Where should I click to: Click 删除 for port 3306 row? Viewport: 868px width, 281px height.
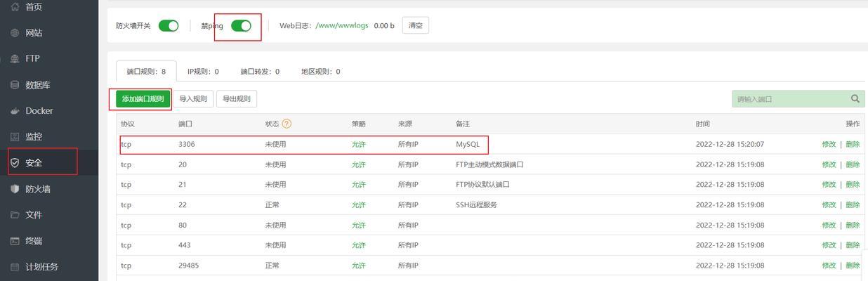(x=853, y=145)
